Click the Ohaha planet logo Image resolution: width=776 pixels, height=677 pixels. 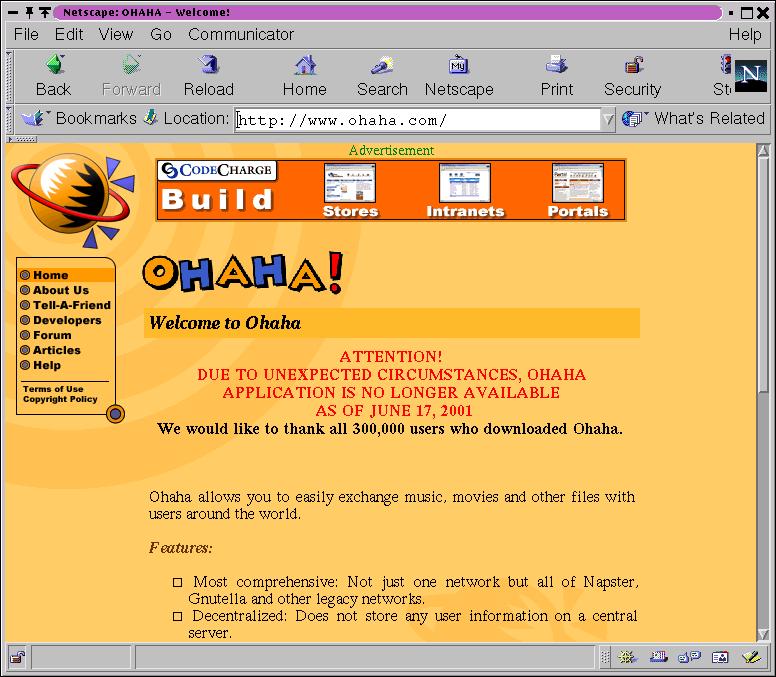point(73,200)
